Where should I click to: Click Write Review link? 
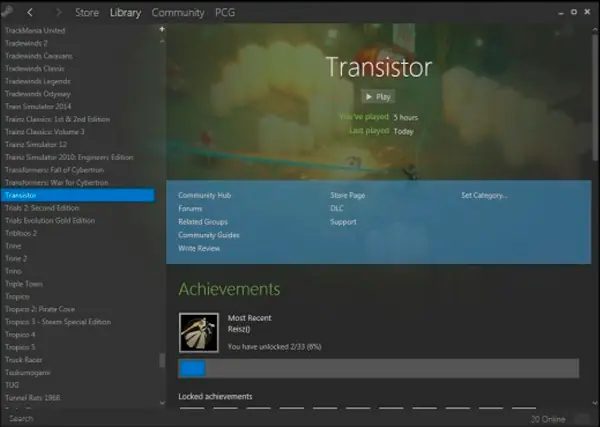pyautogui.click(x=199, y=248)
